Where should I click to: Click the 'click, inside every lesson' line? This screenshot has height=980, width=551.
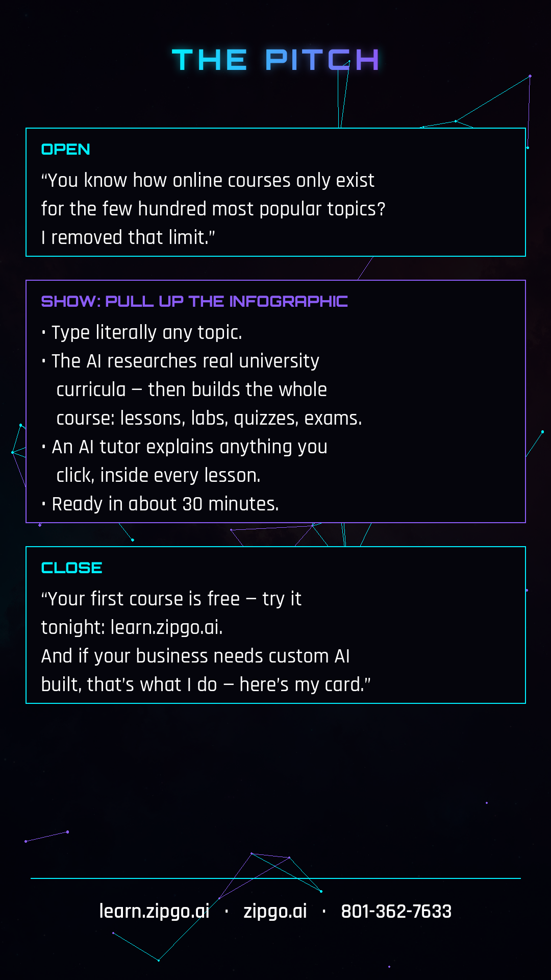coord(158,476)
